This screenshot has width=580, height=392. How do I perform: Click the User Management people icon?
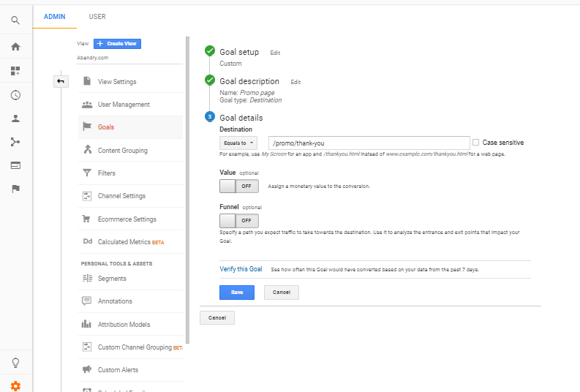[x=87, y=105]
